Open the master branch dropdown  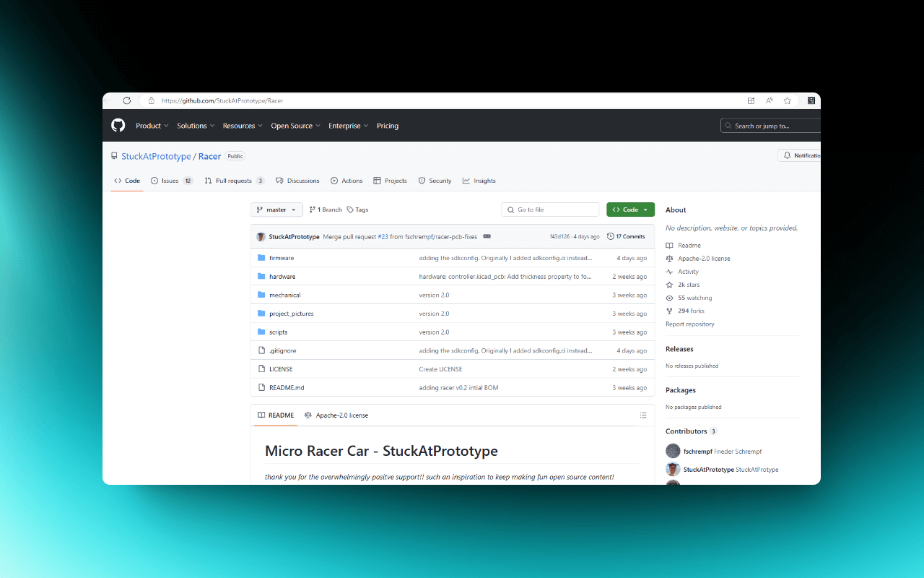[276, 210]
